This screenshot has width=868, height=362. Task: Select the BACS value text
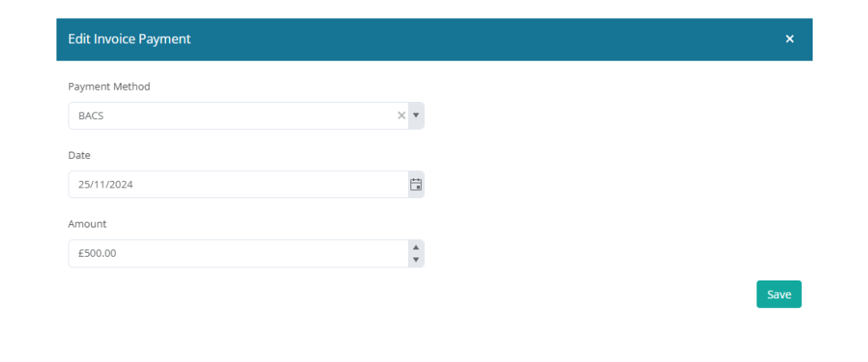pyautogui.click(x=90, y=116)
